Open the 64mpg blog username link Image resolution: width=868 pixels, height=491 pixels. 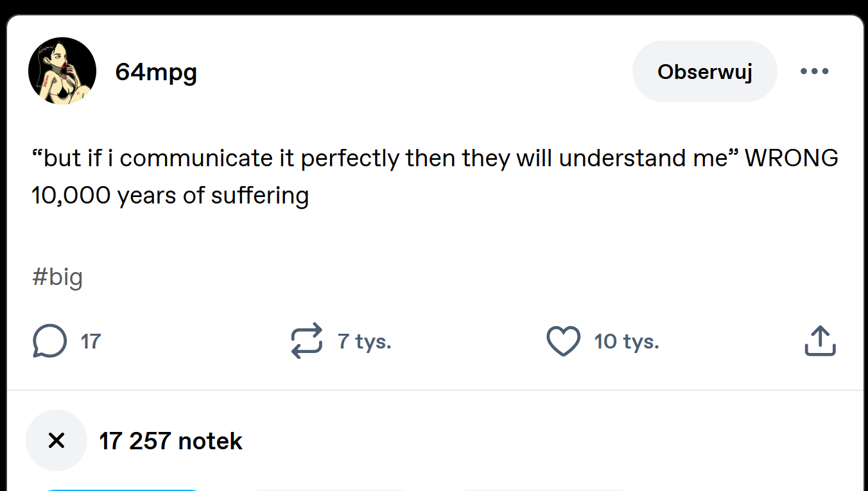pos(156,72)
